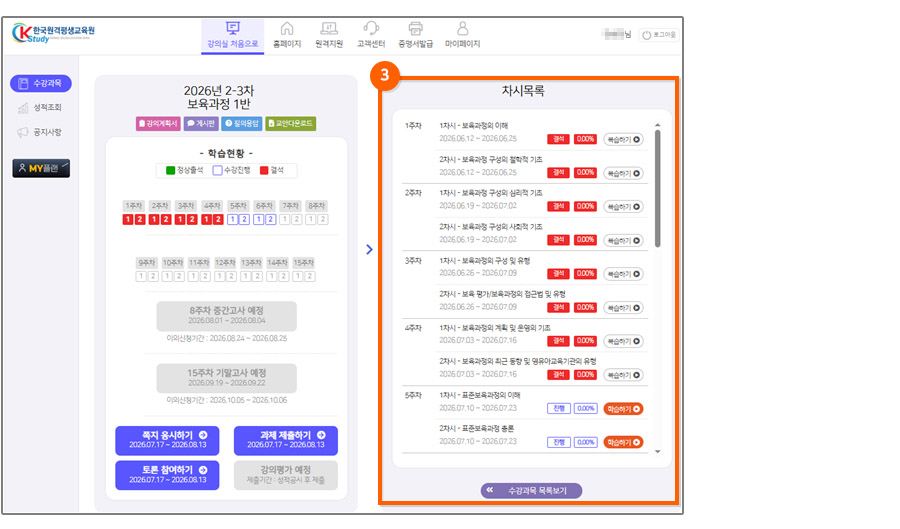Click the K-Study site logo
Image resolution: width=900 pixels, height=529 pixels.
click(x=53, y=33)
